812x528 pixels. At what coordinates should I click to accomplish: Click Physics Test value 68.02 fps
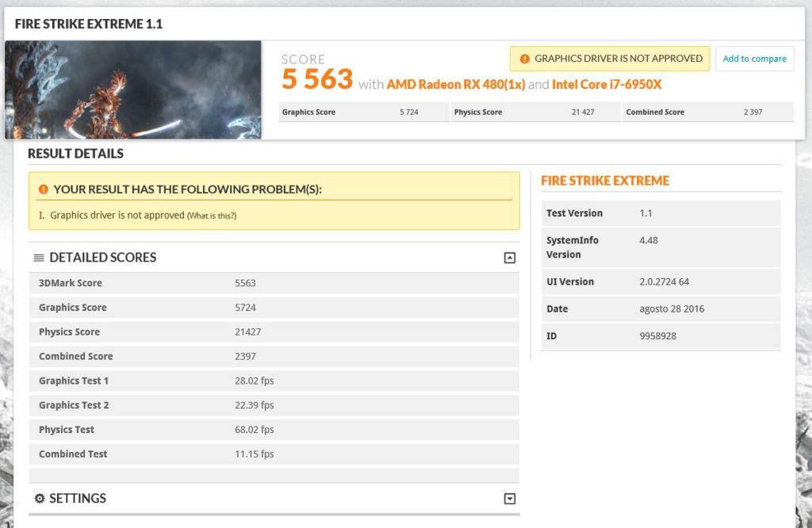(255, 430)
